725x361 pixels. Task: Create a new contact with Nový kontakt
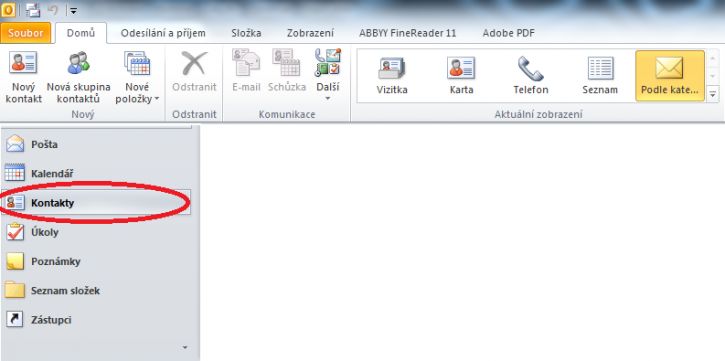24,77
